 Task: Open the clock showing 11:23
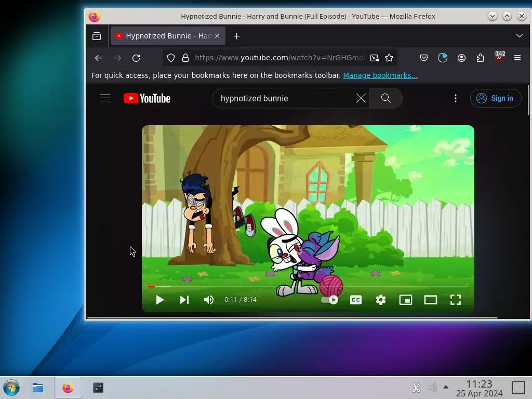tap(479, 389)
